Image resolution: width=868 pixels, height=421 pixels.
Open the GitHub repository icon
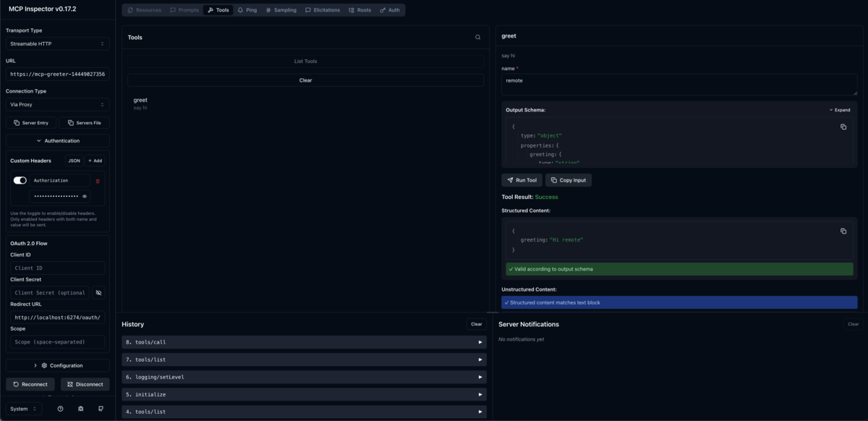(101, 409)
